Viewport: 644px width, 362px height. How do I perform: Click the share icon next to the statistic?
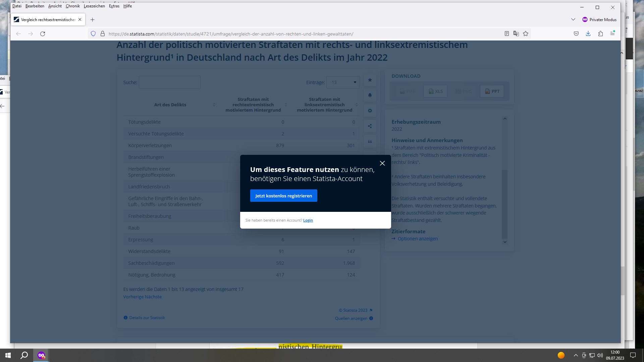(x=370, y=126)
